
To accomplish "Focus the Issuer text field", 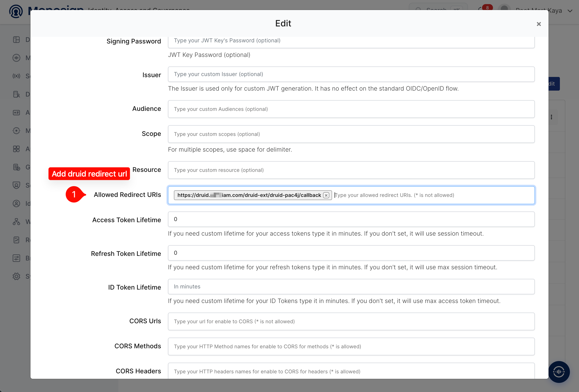I will pos(351,74).
